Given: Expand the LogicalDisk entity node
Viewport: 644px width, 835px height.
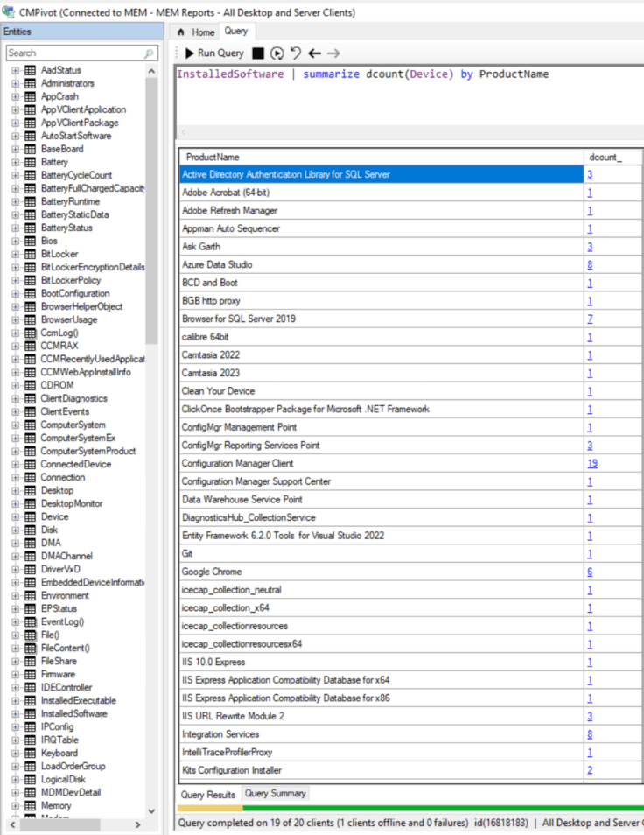Looking at the screenshot, I should (x=16, y=780).
